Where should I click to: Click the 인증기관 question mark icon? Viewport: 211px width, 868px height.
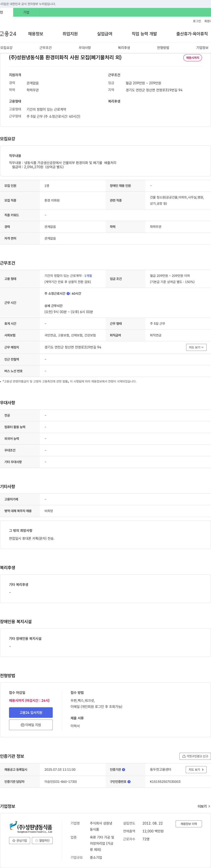[x=123, y=770]
